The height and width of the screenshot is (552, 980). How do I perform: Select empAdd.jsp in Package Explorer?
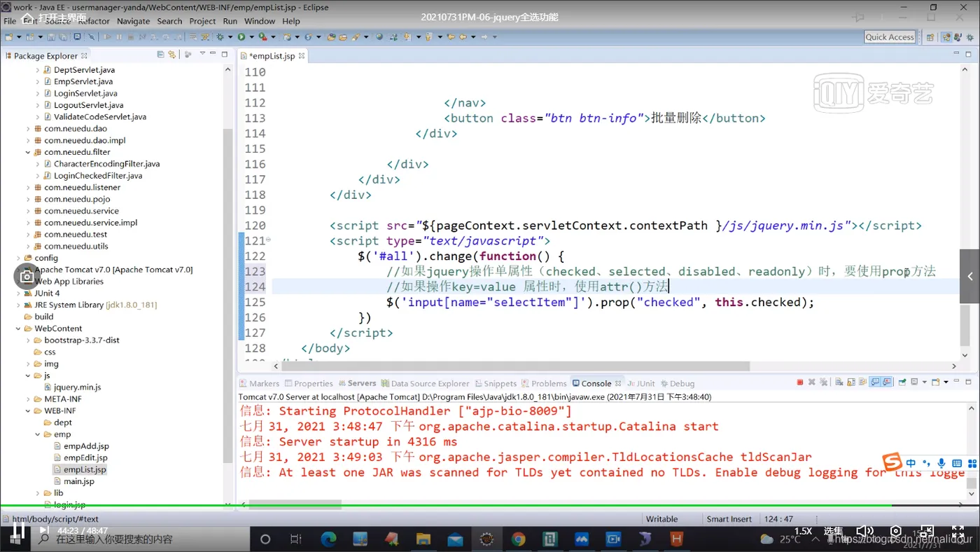(86, 446)
